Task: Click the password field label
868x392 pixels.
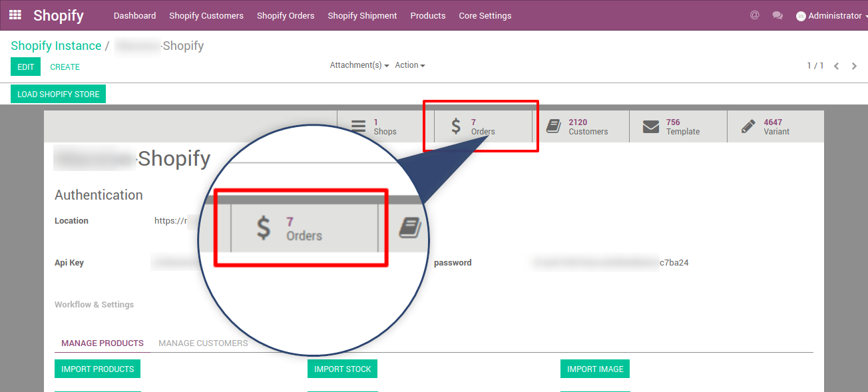Action: [453, 263]
